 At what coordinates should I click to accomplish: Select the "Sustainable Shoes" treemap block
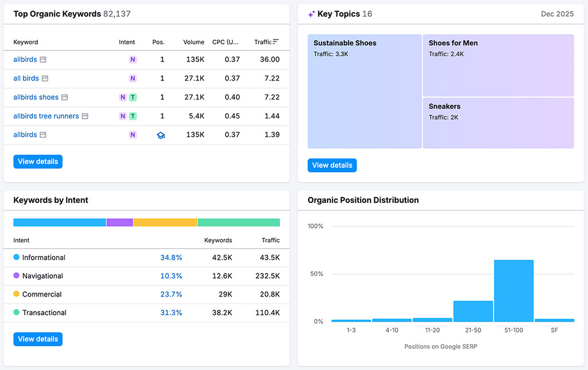coord(364,91)
